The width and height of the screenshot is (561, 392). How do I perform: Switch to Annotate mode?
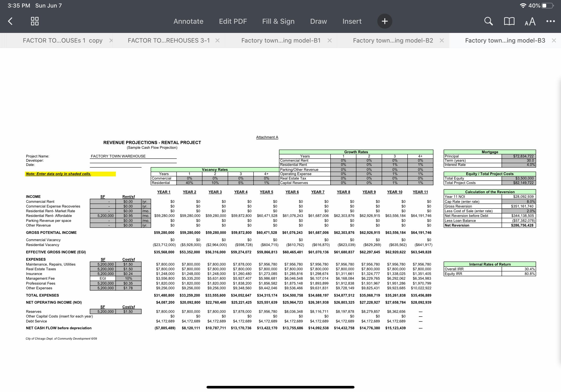pyautogui.click(x=188, y=21)
